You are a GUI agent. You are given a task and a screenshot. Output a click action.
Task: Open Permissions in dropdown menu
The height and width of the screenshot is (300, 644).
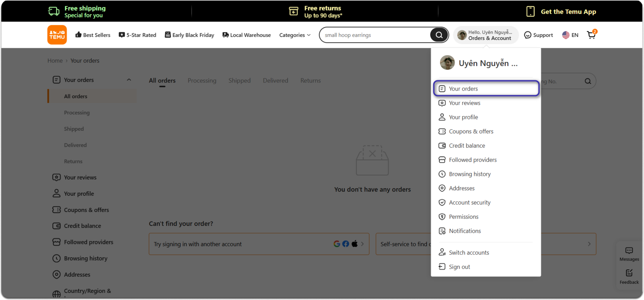tap(486, 217)
